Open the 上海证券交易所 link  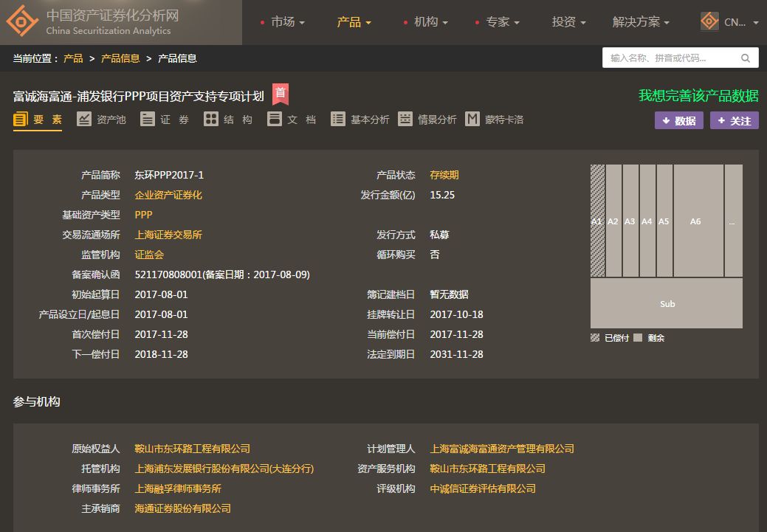point(168,235)
